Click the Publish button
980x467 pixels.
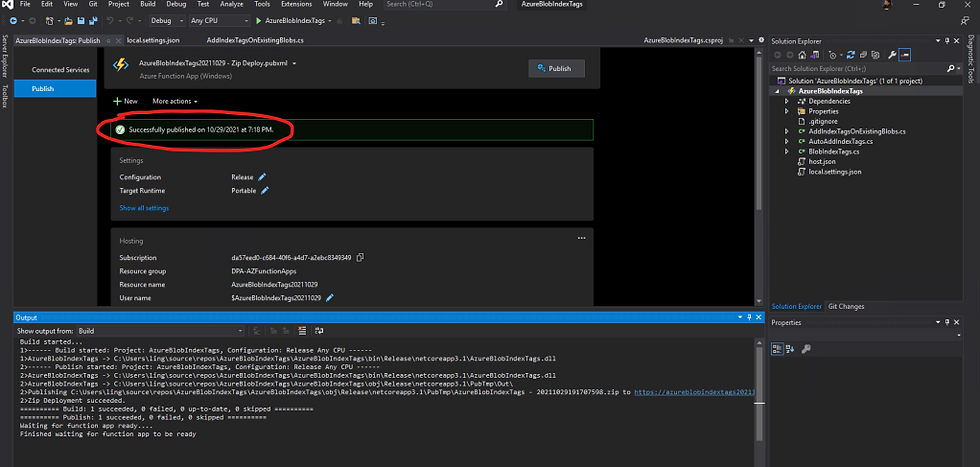557,69
